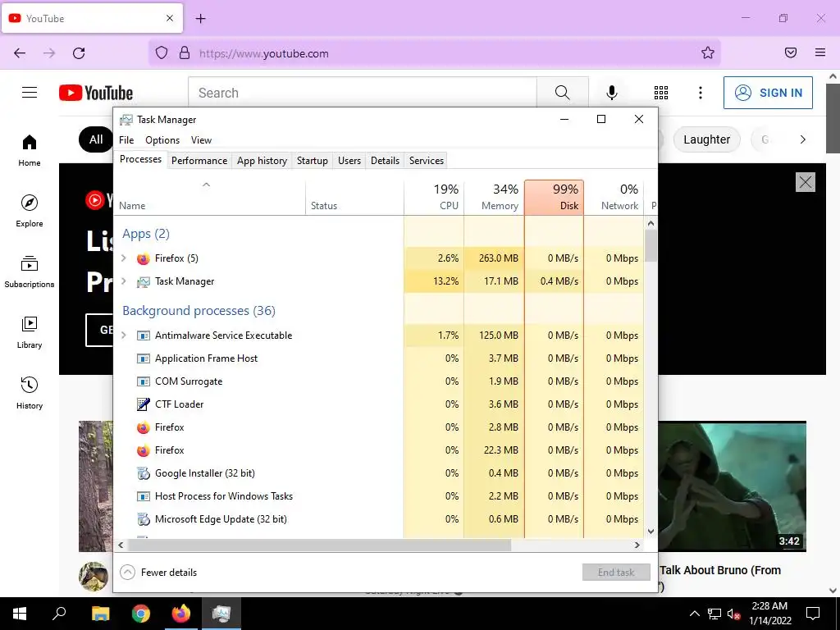Click Task Manager vertical scrollbar thumb
Screen dimensions: 840x630
(651, 245)
